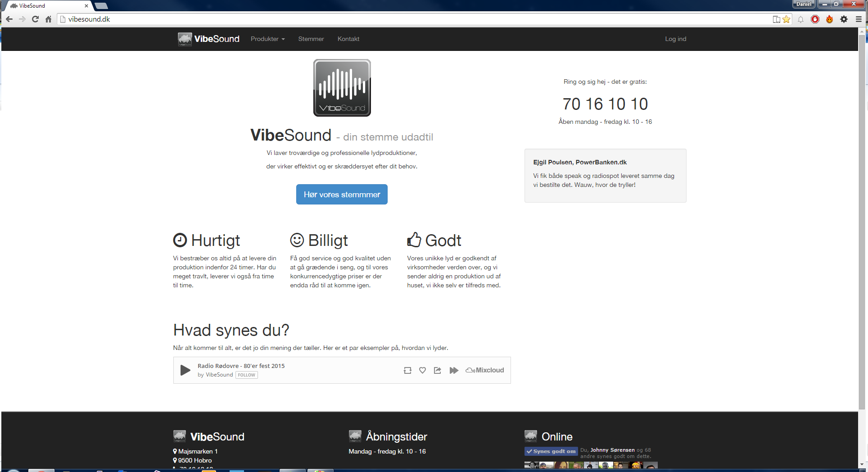868x472 pixels.
Task: Click the VibeSound author link in player
Action: point(219,375)
